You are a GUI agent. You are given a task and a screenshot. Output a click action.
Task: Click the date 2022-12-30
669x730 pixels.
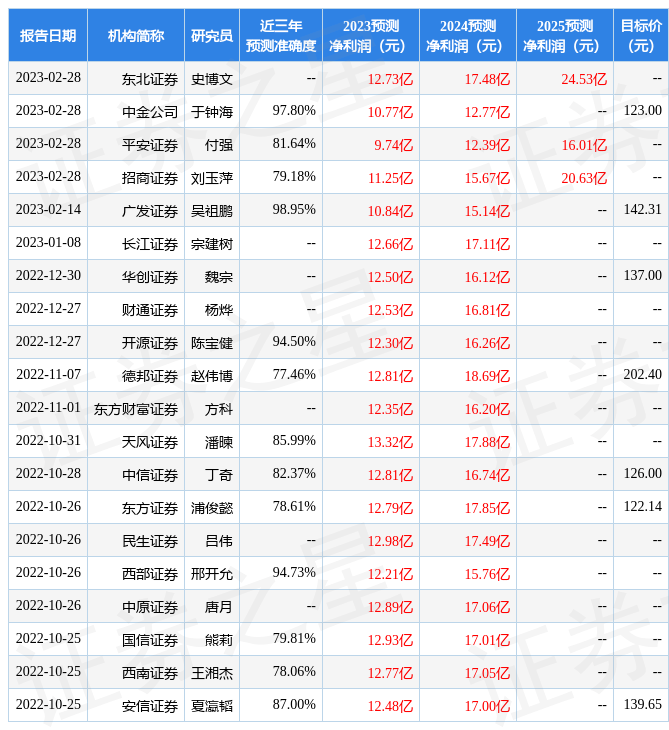tap(48, 276)
